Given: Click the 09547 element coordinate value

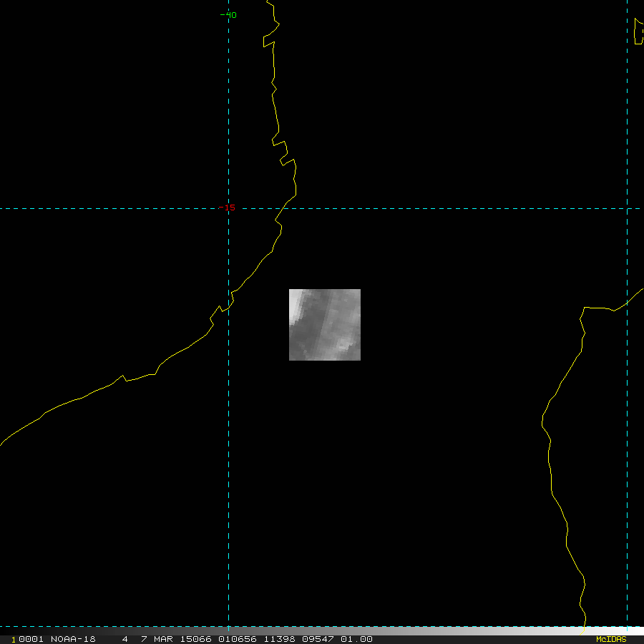Looking at the screenshot, I should coord(321,639).
